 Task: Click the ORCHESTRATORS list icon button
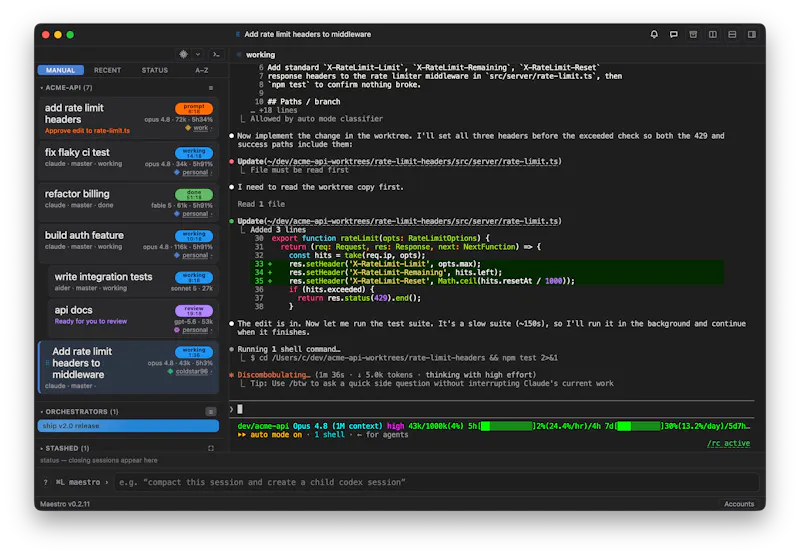point(211,411)
